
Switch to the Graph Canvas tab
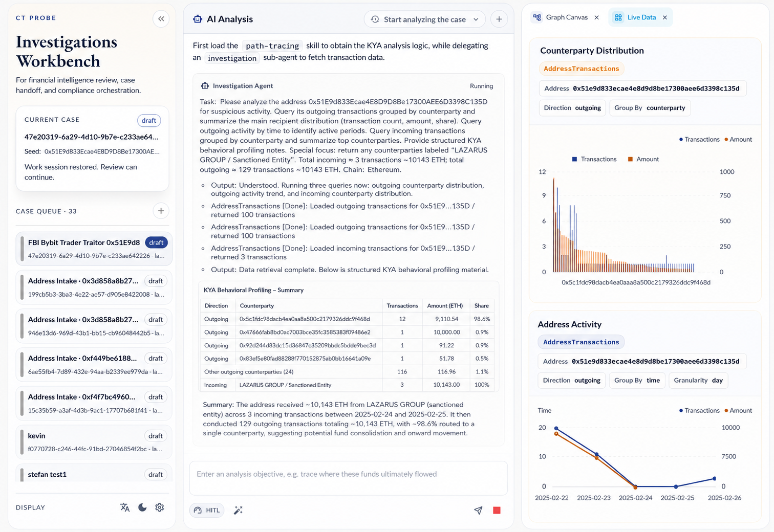560,17
